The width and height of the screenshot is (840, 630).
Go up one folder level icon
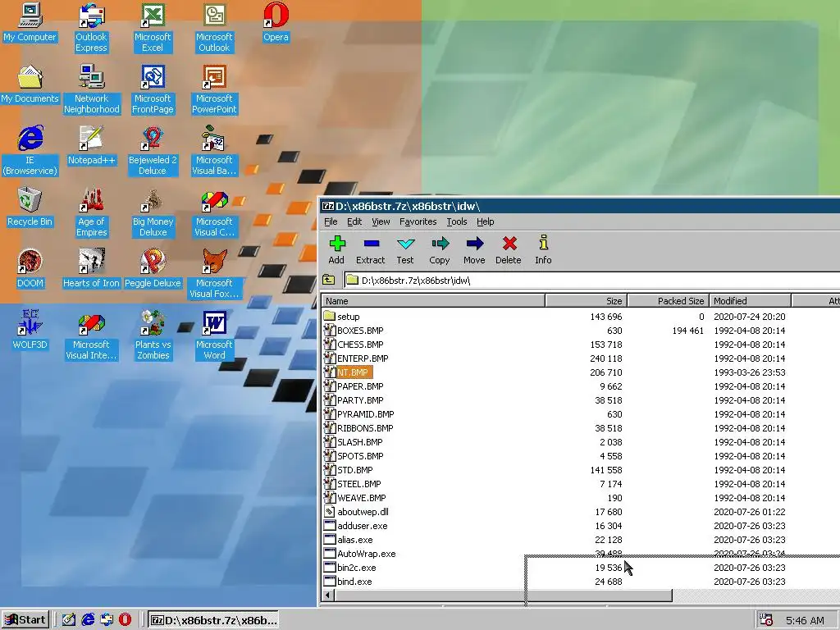click(328, 280)
